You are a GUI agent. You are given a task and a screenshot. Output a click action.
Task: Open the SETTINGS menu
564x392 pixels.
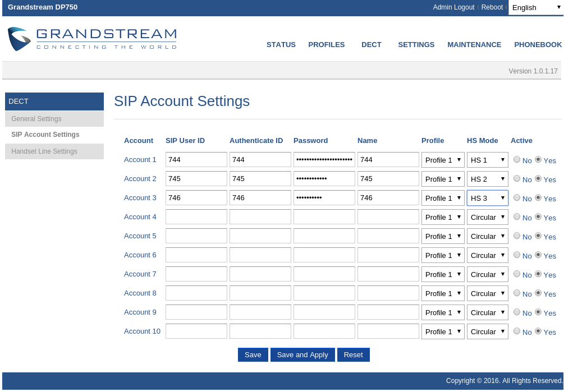click(x=416, y=44)
